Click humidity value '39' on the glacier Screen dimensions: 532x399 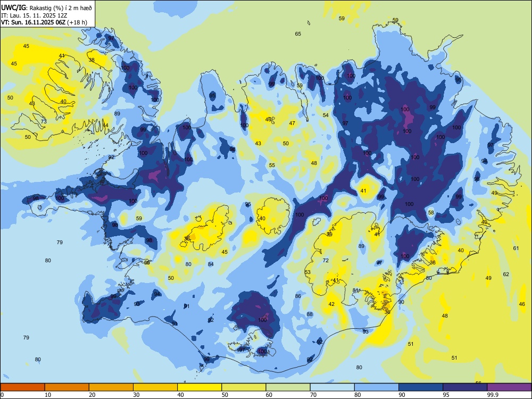(x=329, y=235)
